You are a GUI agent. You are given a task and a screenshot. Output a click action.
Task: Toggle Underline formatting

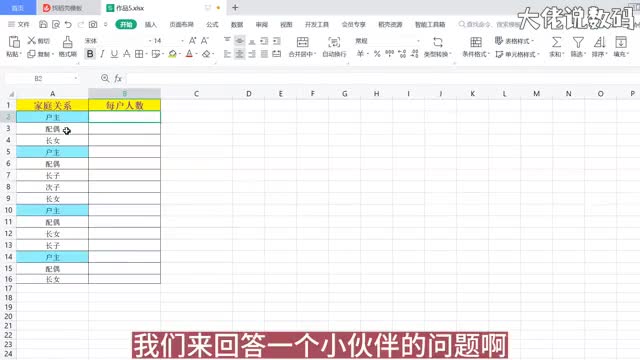114,54
